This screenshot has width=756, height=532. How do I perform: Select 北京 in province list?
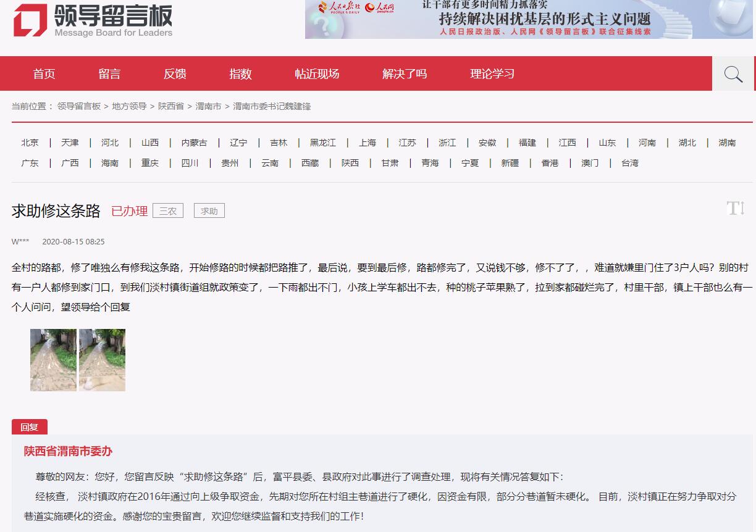pyautogui.click(x=30, y=143)
